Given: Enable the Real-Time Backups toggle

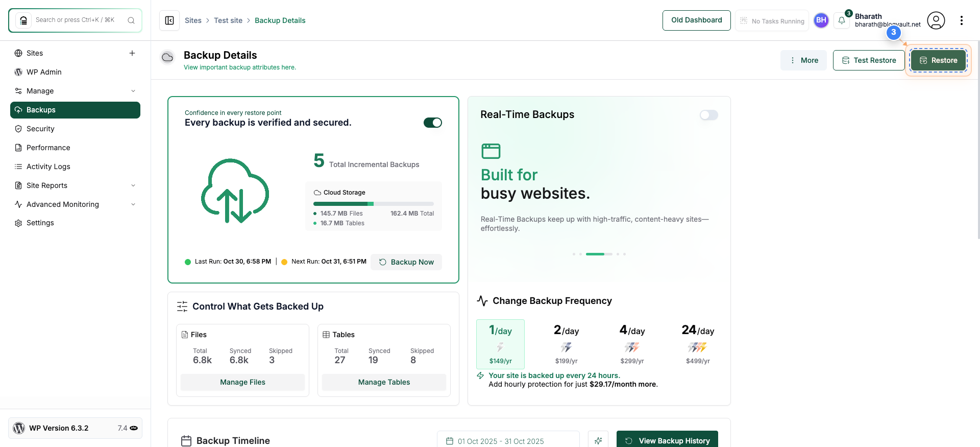Looking at the screenshot, I should (x=709, y=115).
